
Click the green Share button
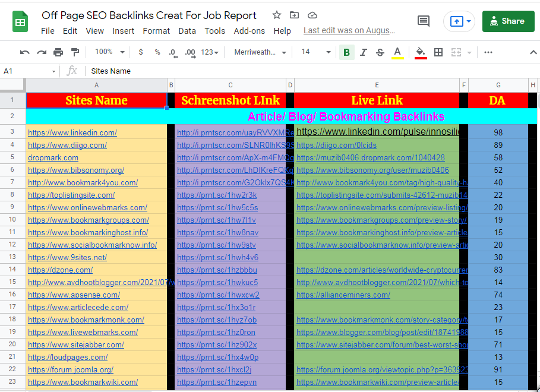[x=508, y=21]
